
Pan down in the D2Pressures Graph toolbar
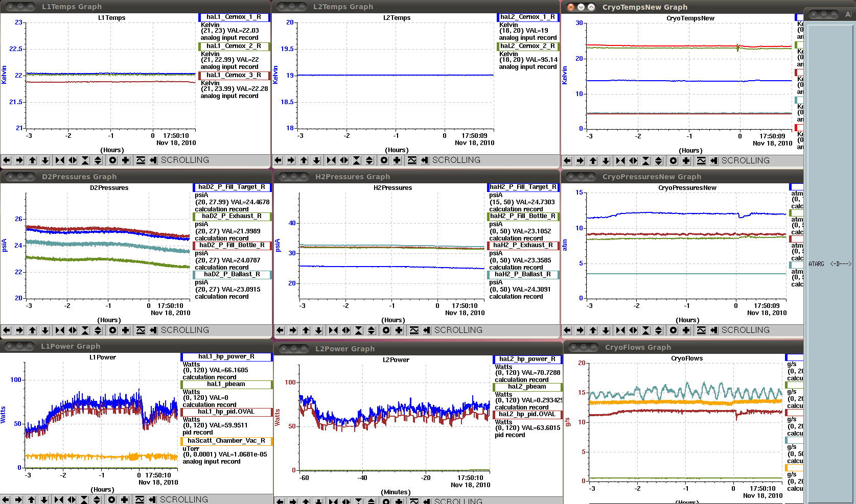click(x=45, y=330)
